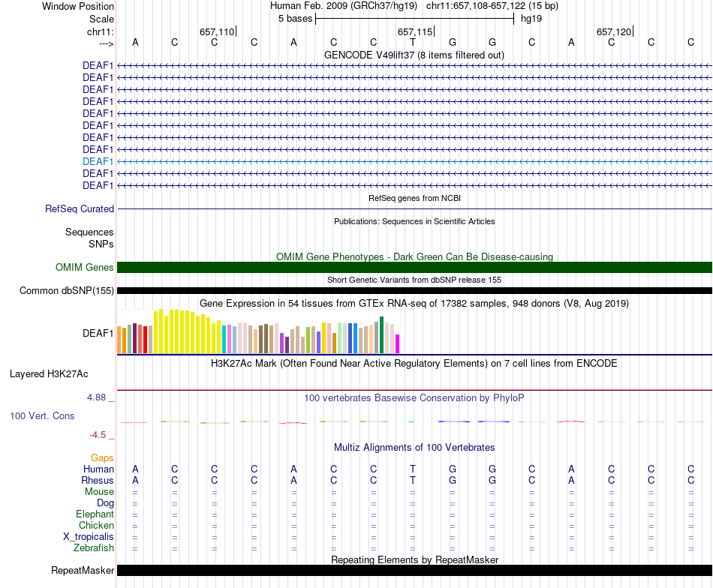This screenshot has width=713, height=588.
Task: Select the Common dbSNP(155) track label
Action: click(66, 290)
